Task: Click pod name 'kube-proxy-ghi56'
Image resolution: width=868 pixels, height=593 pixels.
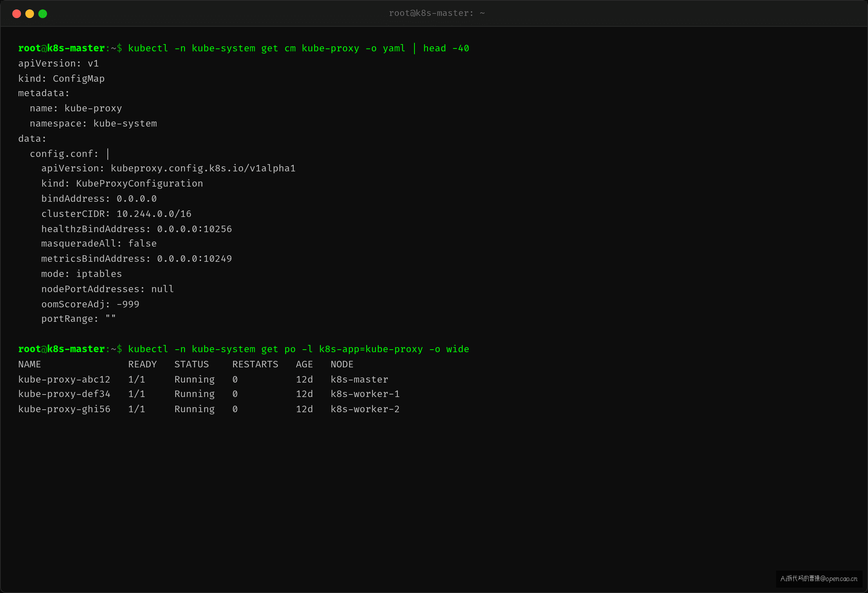Action: [x=64, y=409]
